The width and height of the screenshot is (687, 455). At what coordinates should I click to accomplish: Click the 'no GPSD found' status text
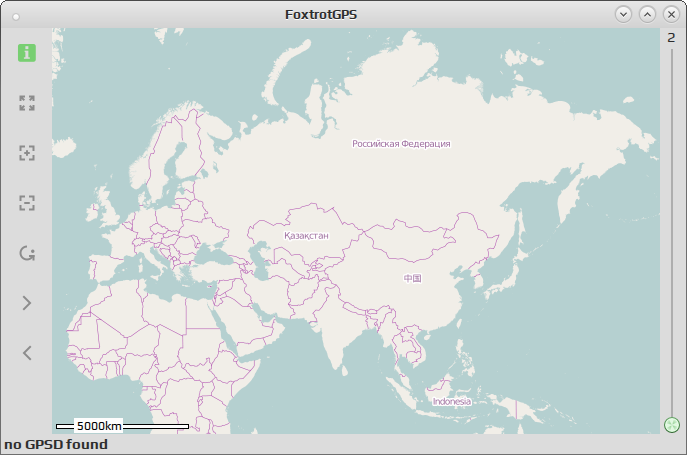tap(56, 444)
